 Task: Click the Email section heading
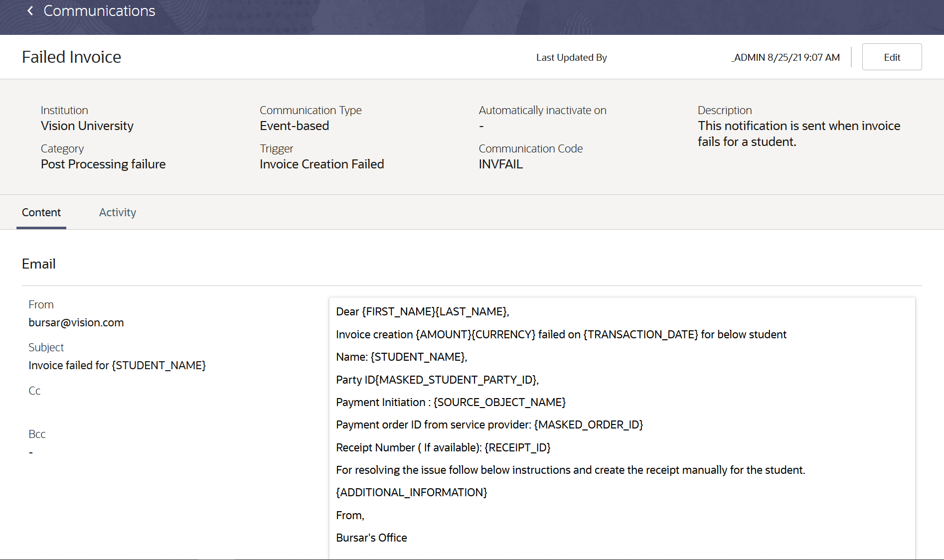coord(39,264)
